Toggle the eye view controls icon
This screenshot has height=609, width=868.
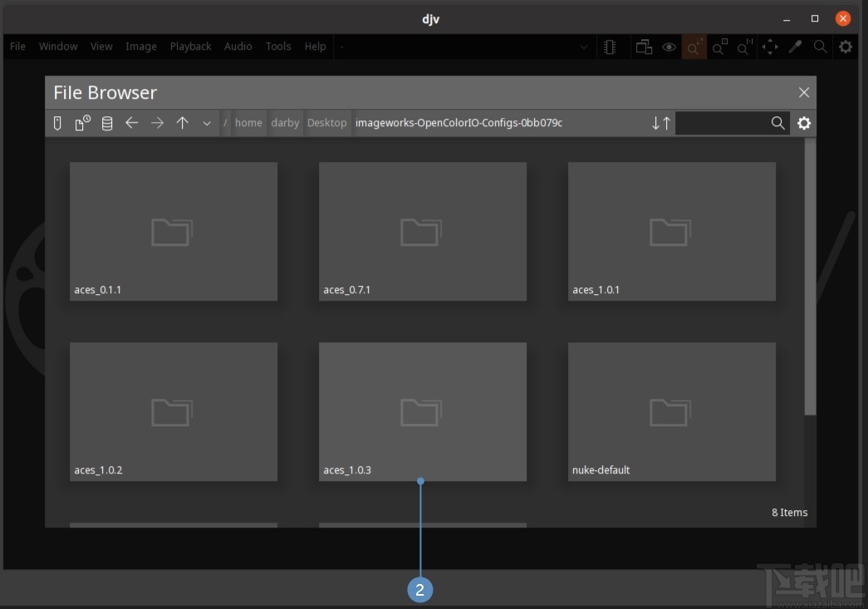coord(669,47)
